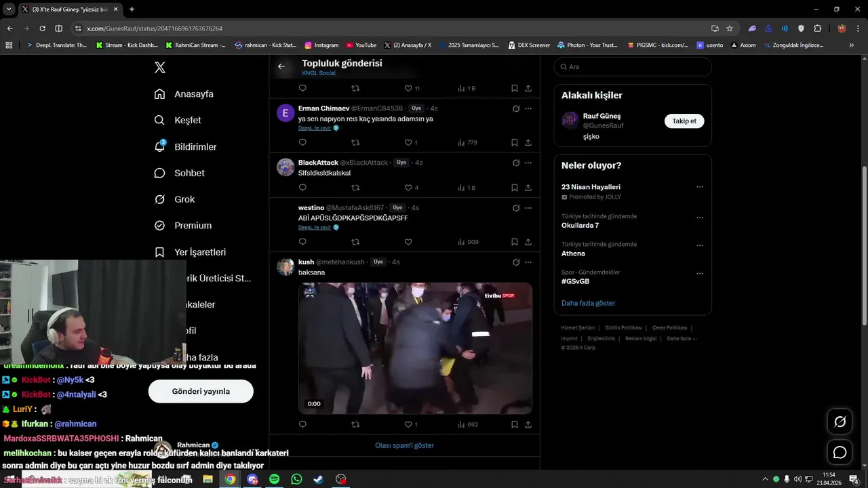
Task: Open more options on BlackAttack's post
Action: pos(528,163)
